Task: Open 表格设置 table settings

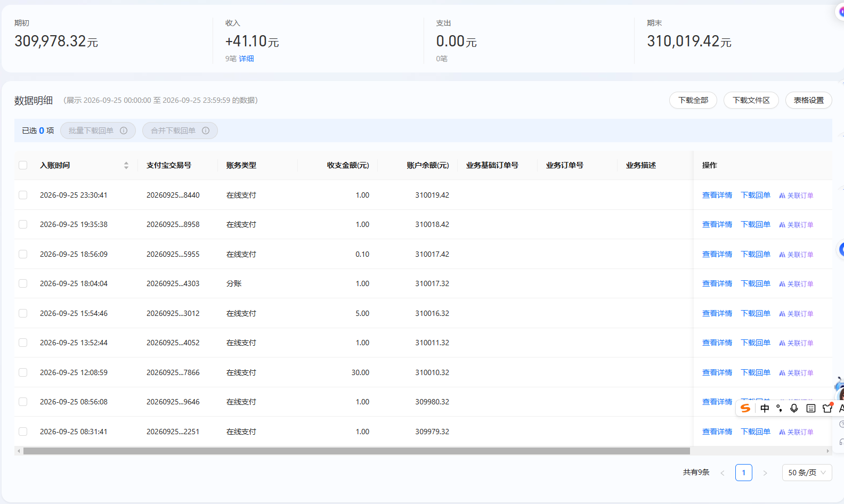Action: [809, 100]
